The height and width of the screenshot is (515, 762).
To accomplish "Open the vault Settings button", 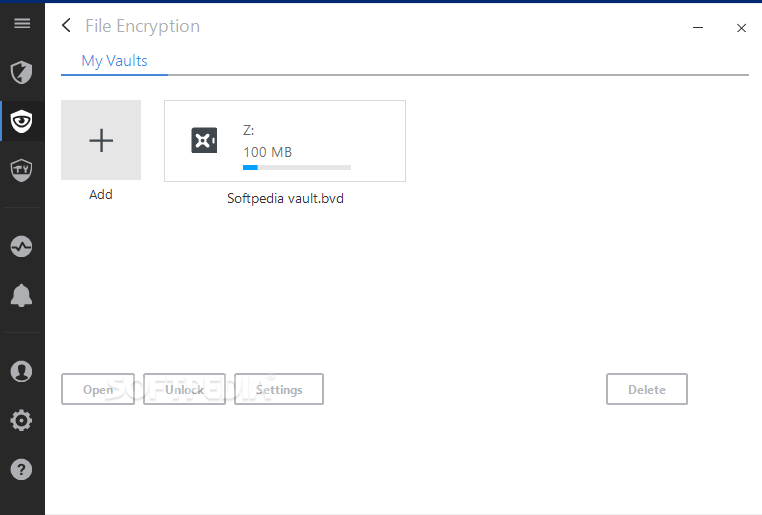I will click(279, 389).
